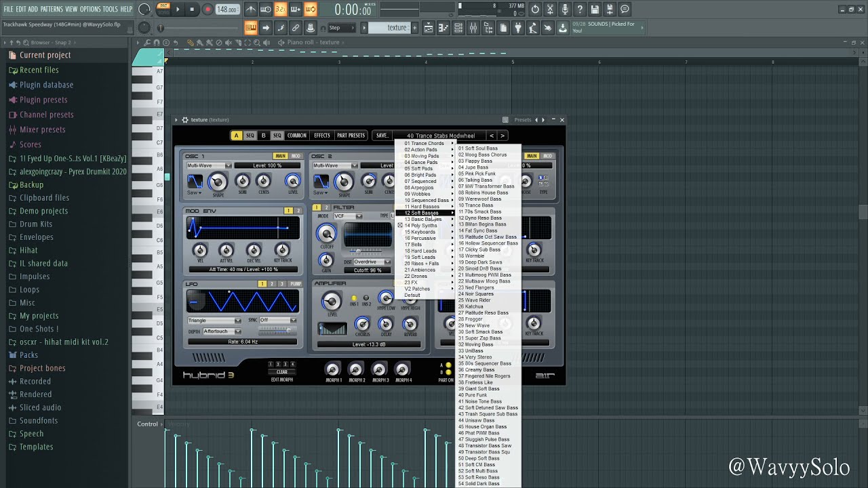Click the chat bubble icon in the toolbar
868x488 pixels.
(x=625, y=9)
